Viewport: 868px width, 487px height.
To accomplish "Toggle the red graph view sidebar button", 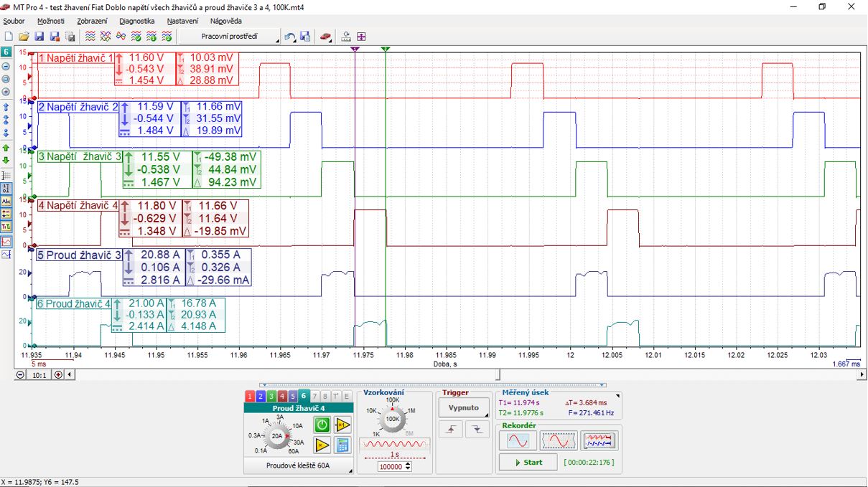I will coord(6,242).
